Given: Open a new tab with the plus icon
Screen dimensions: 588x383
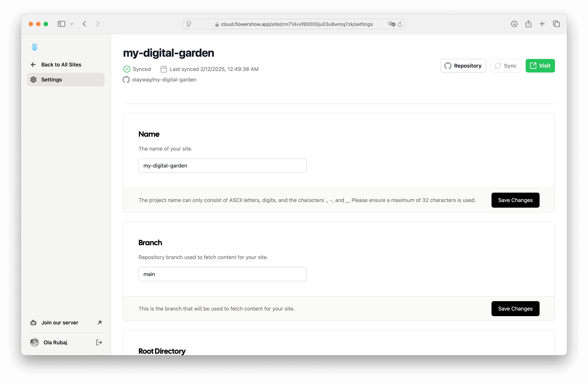Looking at the screenshot, I should [x=542, y=24].
